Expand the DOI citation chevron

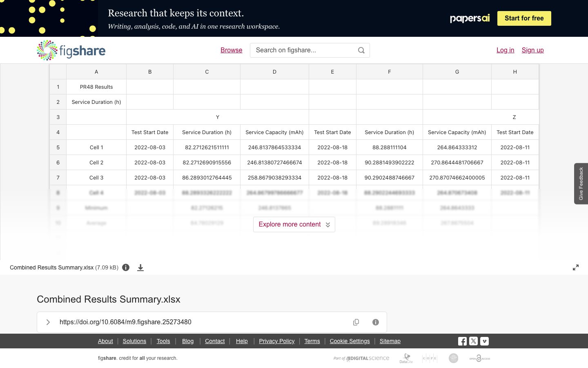48,322
